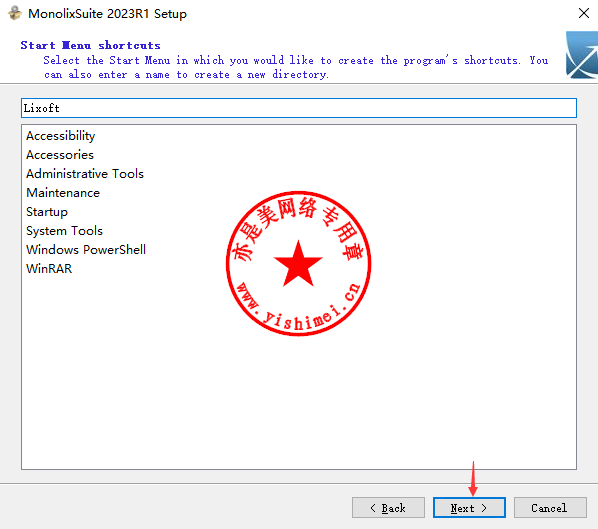The height and width of the screenshot is (529, 598).
Task: Choose Administrative Tools folder entry
Action: tap(85, 174)
